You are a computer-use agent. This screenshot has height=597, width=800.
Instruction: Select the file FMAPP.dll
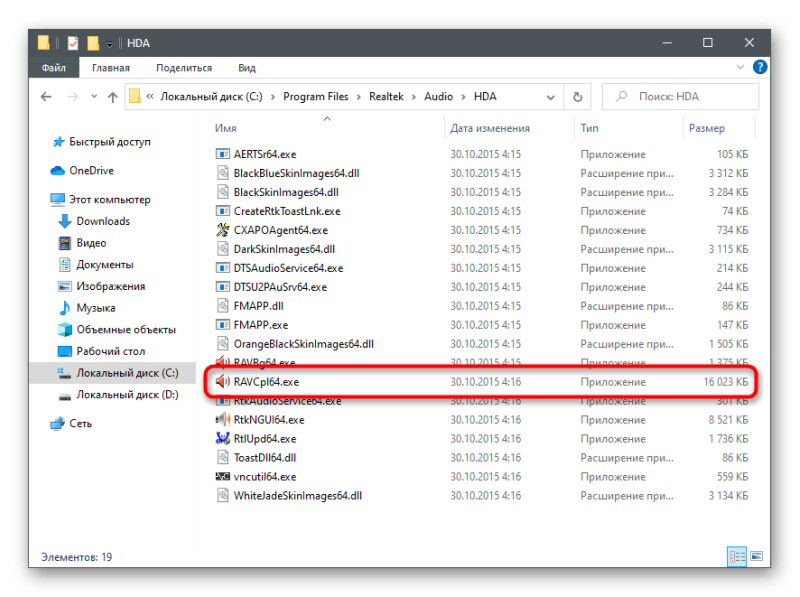coord(258,306)
